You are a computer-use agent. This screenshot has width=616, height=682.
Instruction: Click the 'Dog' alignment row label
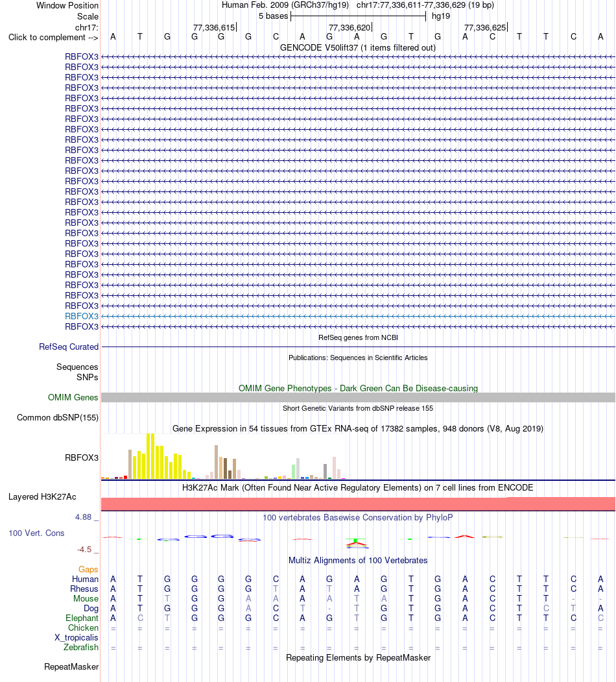point(91,609)
